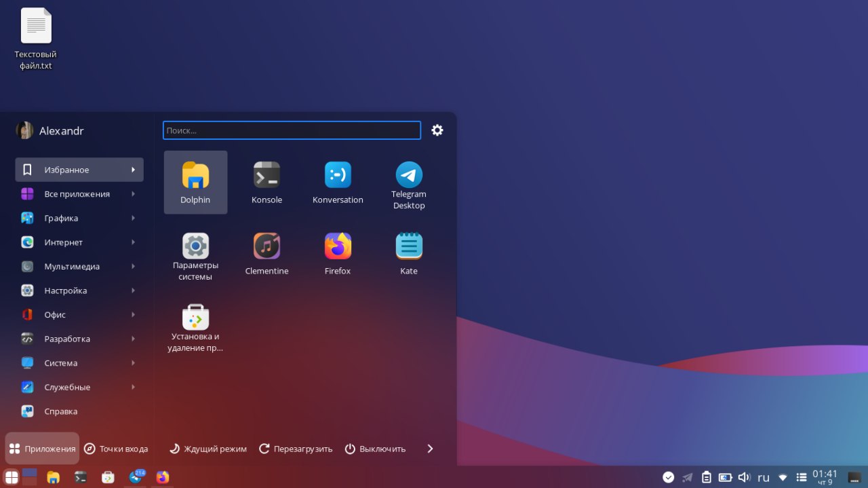Open the clipboard tray icon

(707, 477)
